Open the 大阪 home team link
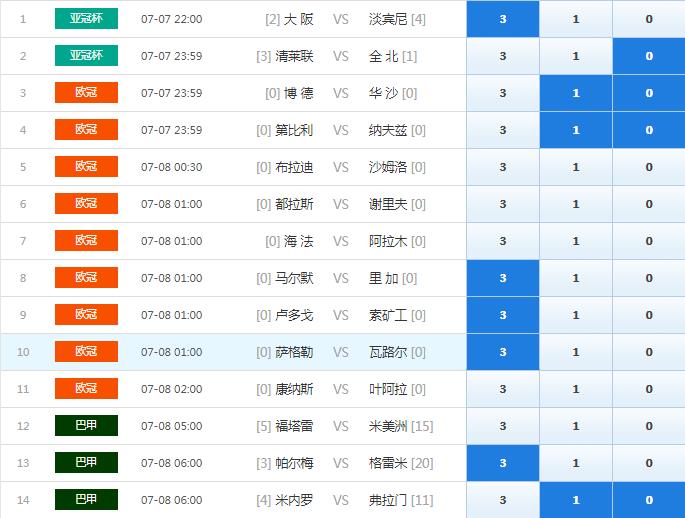Viewport: 685px width, 518px height. pos(298,19)
